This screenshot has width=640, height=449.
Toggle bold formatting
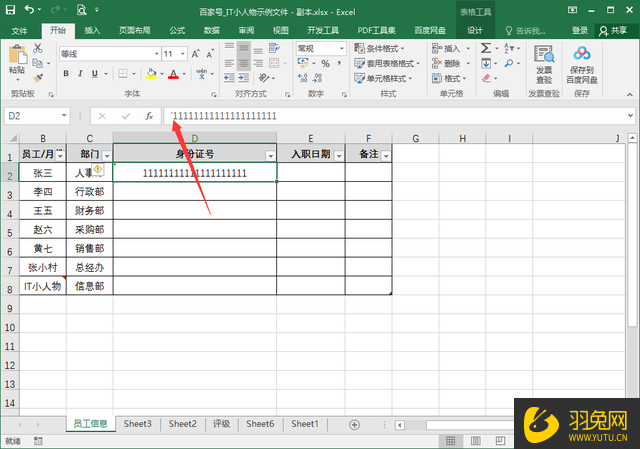(x=66, y=73)
